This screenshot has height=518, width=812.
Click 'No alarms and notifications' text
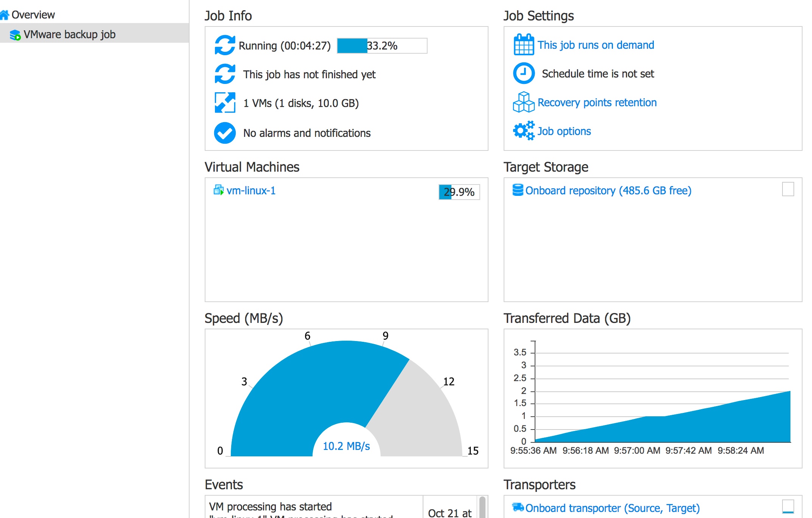tap(307, 133)
